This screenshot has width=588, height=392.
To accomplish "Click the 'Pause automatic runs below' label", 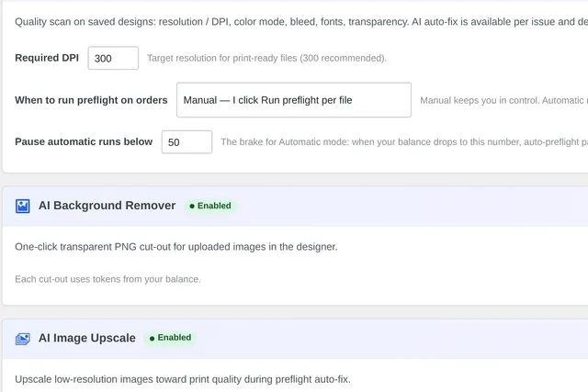I will coord(84,141).
